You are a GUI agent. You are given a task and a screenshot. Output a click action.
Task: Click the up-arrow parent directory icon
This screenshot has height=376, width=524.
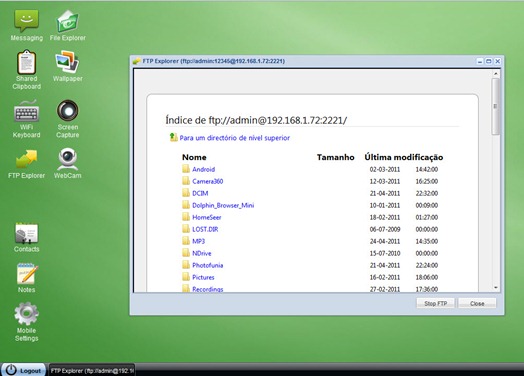point(173,137)
